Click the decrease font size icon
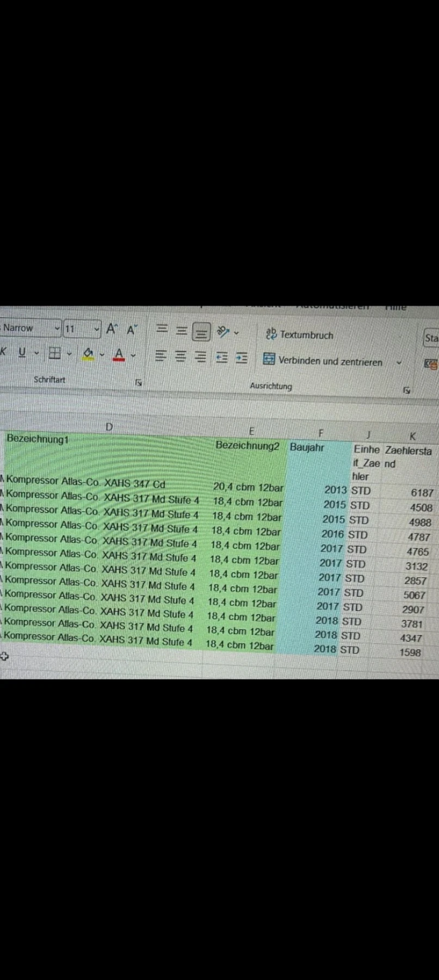The height and width of the screenshot is (980, 439). point(132,329)
